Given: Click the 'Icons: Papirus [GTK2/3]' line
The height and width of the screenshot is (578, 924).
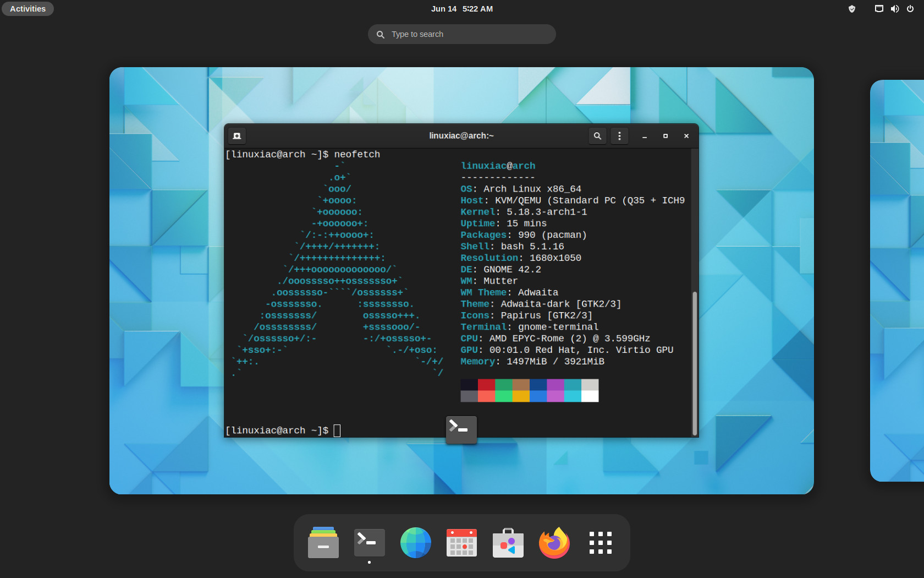Looking at the screenshot, I should click(x=526, y=315).
